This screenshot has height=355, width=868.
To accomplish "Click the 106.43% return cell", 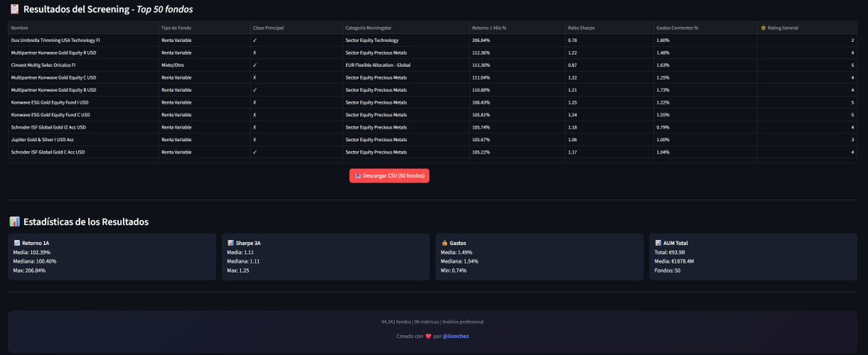I will pyautogui.click(x=517, y=103).
